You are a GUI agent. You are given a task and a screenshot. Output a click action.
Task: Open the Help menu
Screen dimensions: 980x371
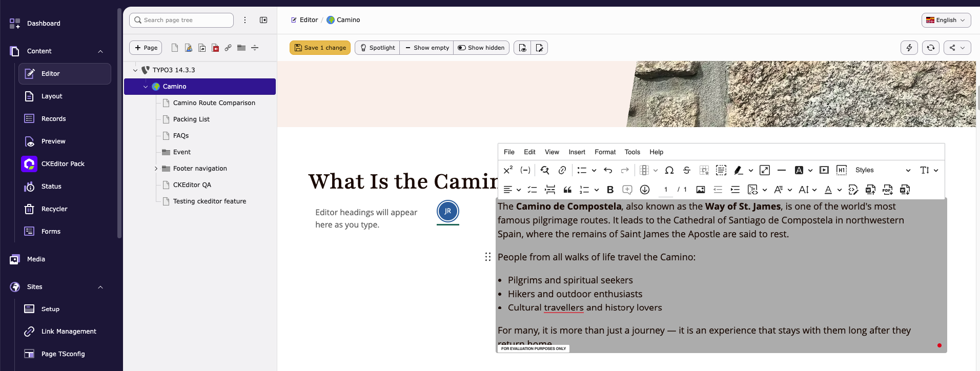pos(656,152)
